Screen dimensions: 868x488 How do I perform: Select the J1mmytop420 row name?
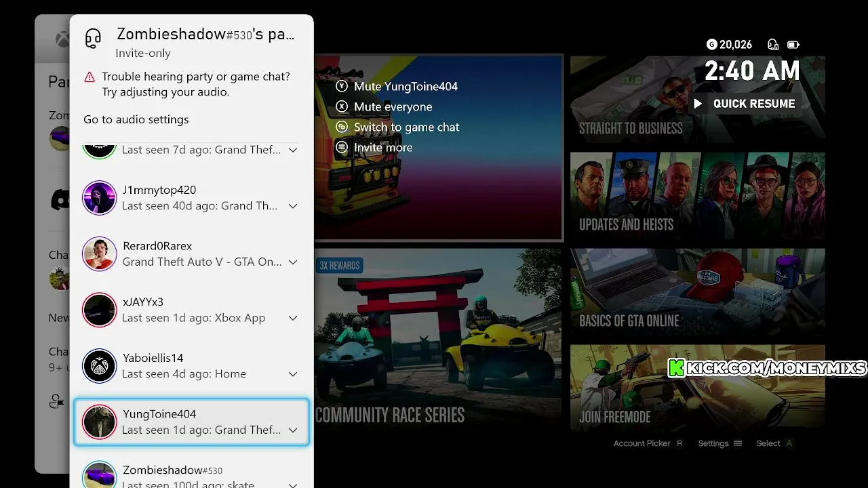[159, 190]
